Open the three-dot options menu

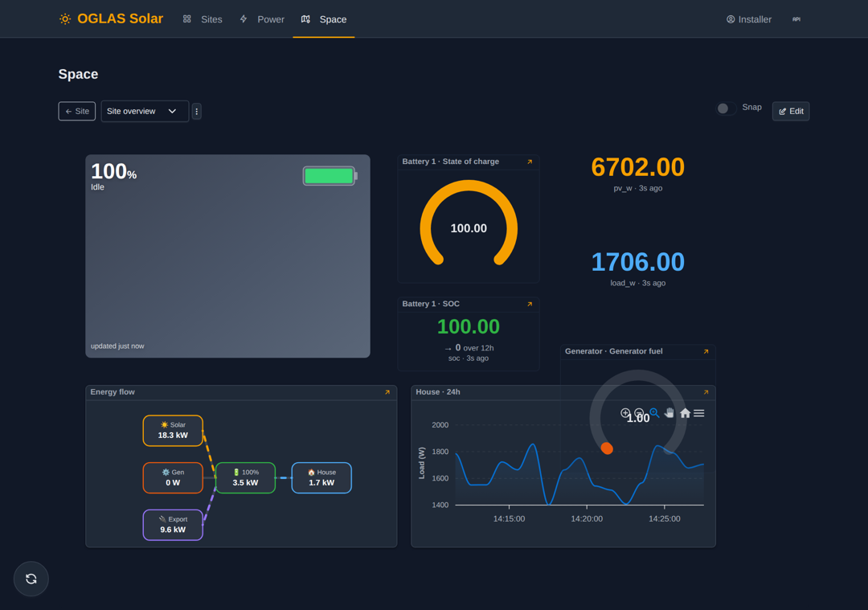click(197, 111)
